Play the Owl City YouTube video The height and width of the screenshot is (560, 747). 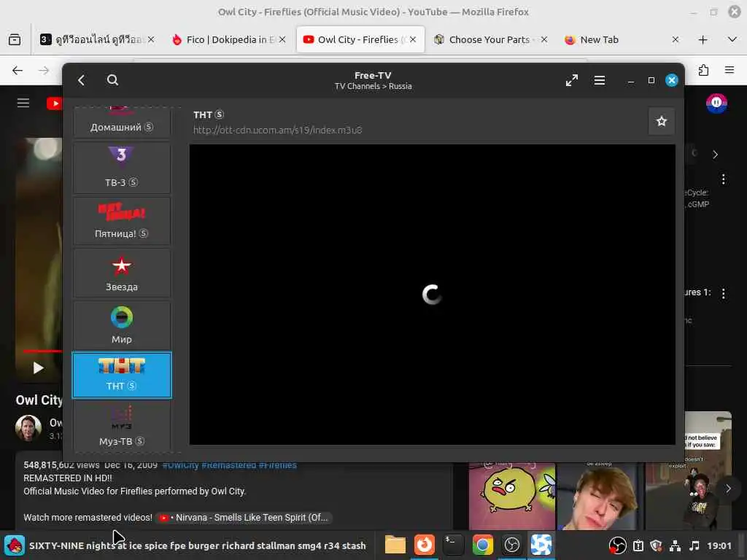click(x=38, y=368)
